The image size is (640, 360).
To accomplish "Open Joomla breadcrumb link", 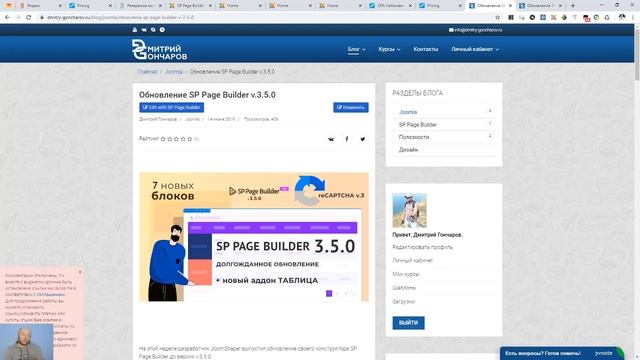I will pyautogui.click(x=173, y=72).
